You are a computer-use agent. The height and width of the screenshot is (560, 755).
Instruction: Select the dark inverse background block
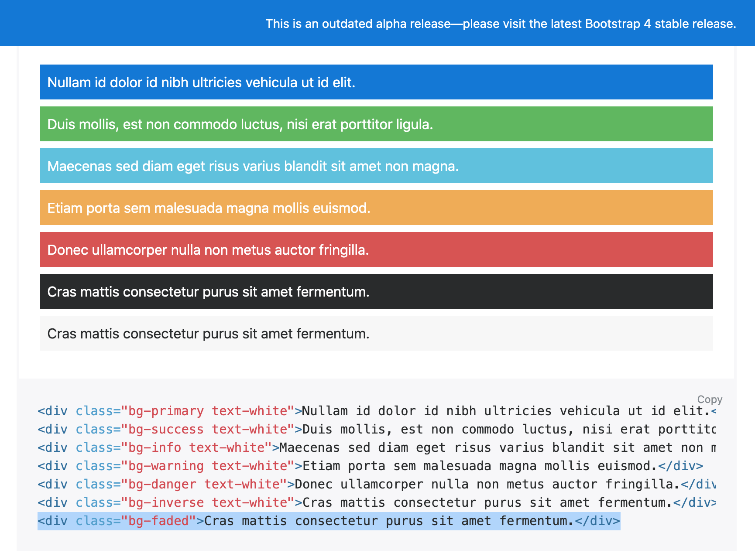376,291
